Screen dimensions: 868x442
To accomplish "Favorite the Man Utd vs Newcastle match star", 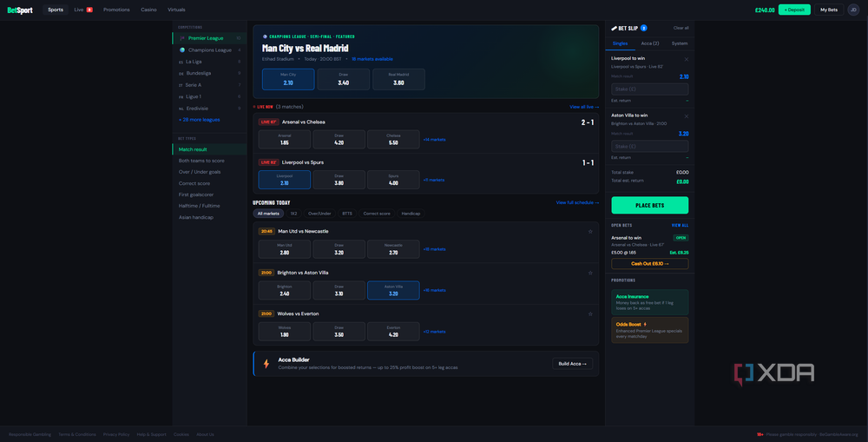I will point(590,232).
